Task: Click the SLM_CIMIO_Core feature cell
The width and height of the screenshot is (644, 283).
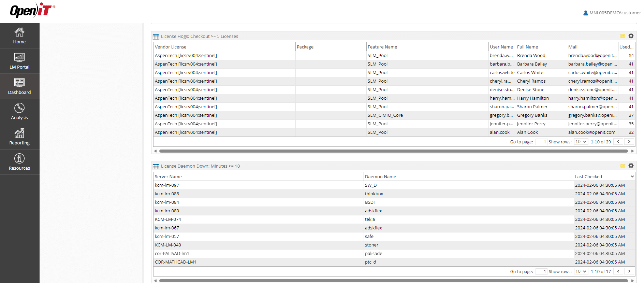Action: pyautogui.click(x=427, y=115)
